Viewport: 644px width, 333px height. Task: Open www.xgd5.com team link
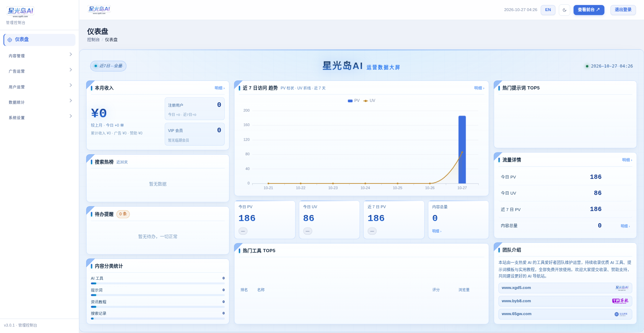pos(565,288)
